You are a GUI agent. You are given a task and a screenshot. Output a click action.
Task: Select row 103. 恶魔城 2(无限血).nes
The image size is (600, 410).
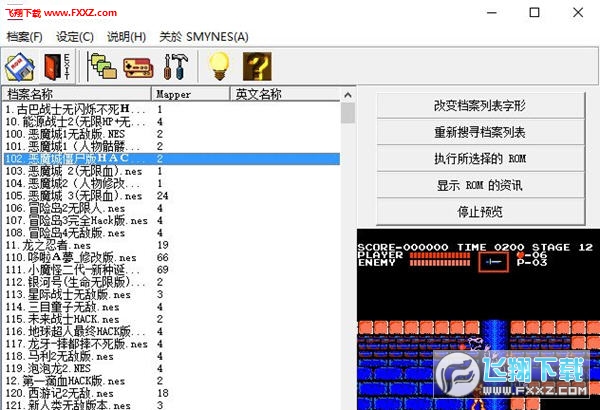coord(171,171)
